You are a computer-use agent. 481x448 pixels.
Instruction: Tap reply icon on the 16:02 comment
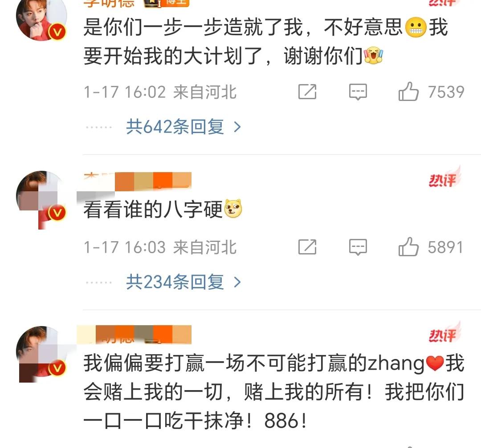tap(358, 92)
